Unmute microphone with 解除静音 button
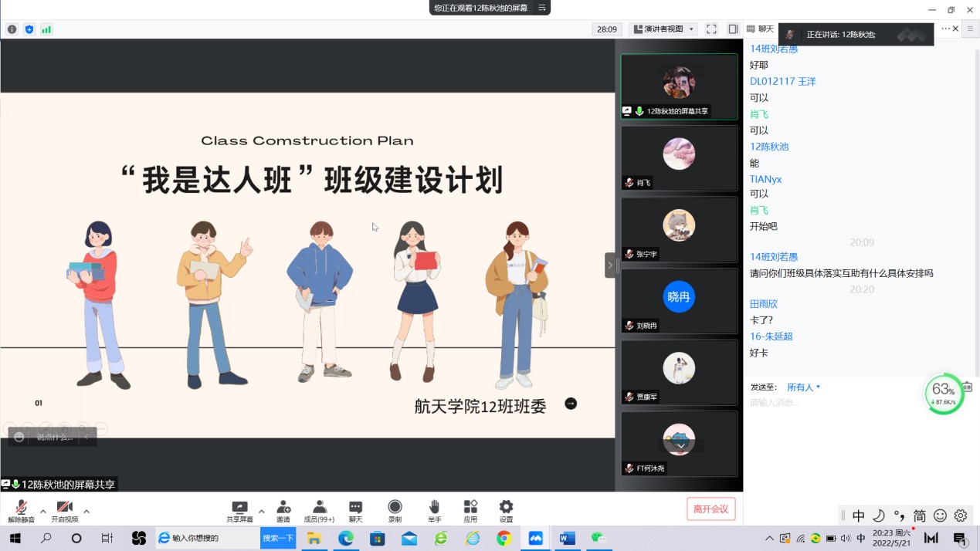Image resolution: width=980 pixels, height=551 pixels. click(21, 509)
